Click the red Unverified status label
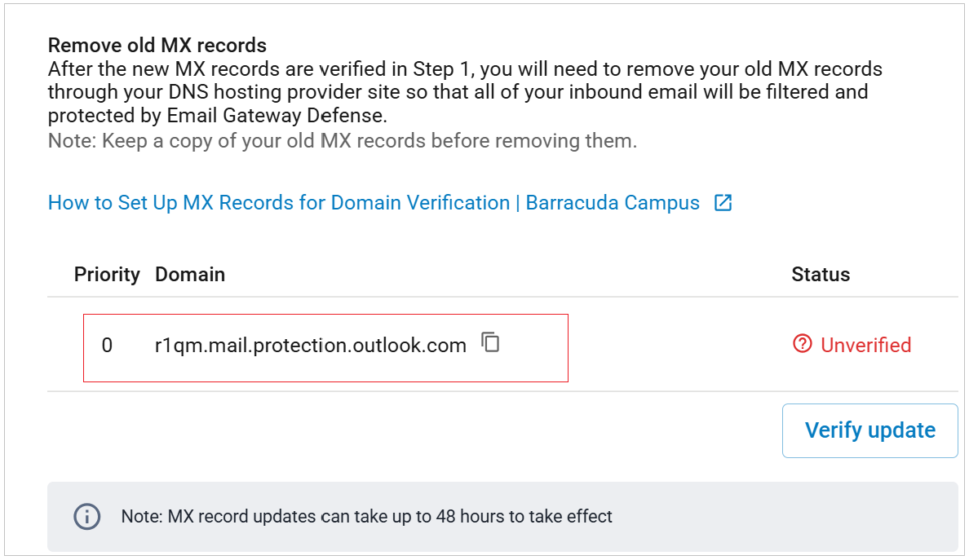Image resolution: width=969 pixels, height=560 pixels. coord(865,346)
